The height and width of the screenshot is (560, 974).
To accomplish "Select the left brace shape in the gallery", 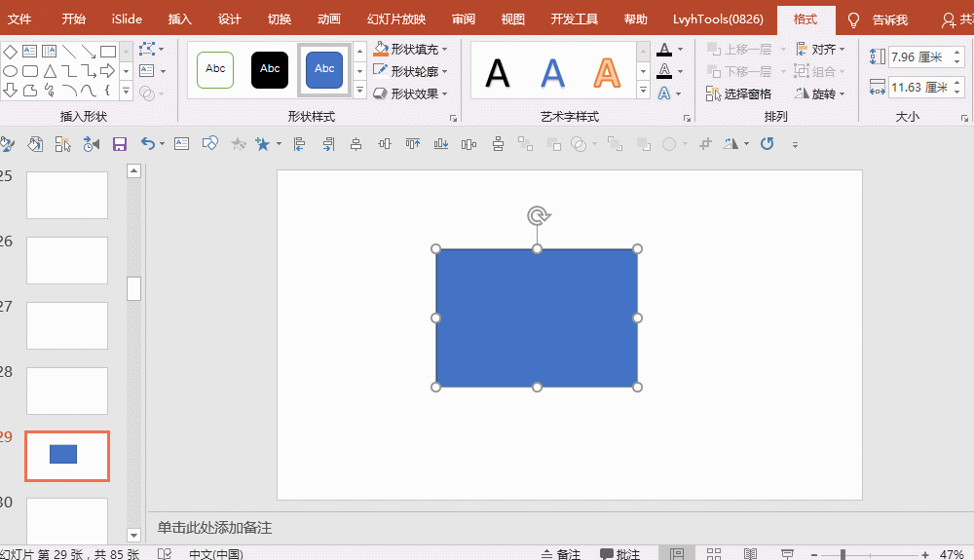I will click(x=107, y=91).
